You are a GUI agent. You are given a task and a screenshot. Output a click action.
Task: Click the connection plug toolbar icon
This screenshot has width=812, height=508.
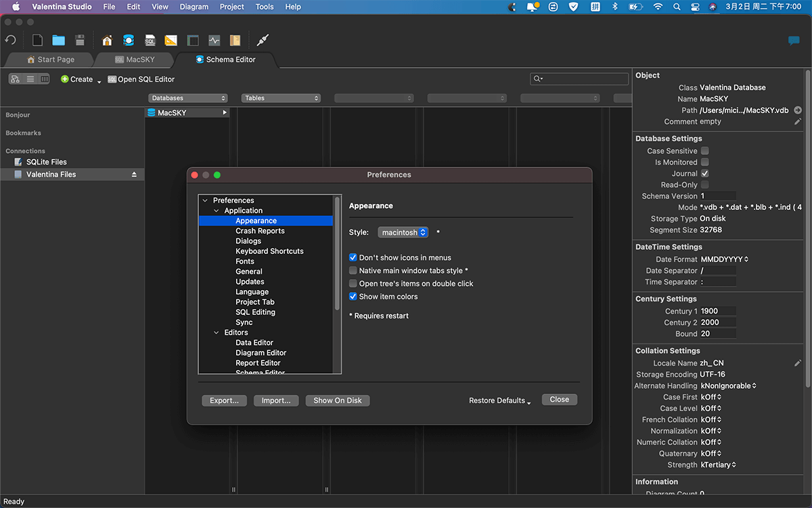pos(263,40)
